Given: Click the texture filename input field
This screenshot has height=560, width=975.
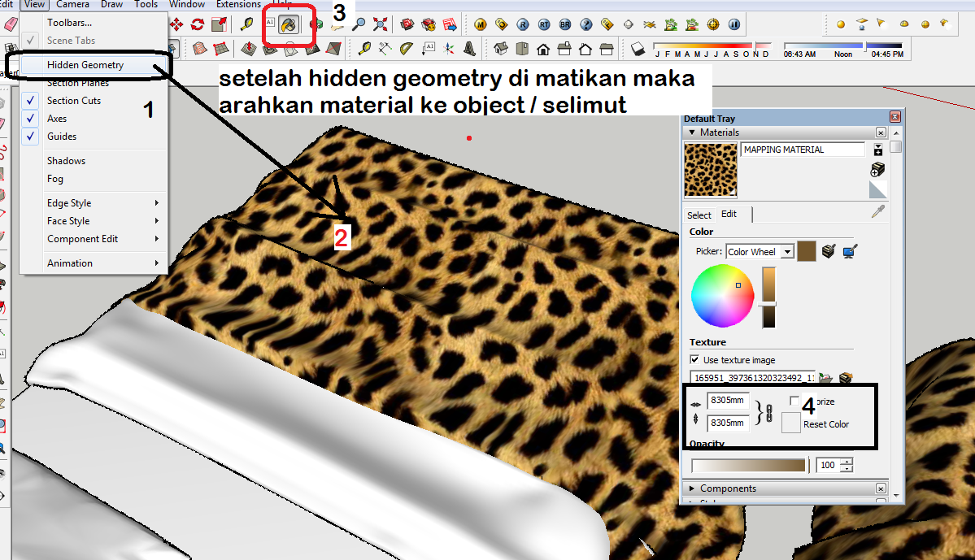Looking at the screenshot, I should pyautogui.click(x=751, y=376).
